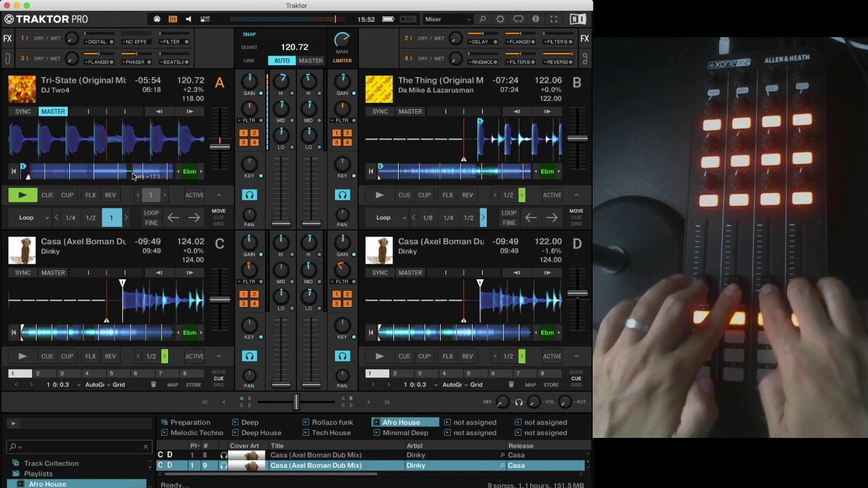Select the Minimal Deep favorite
Viewport: 868px width, 488px height.
[401, 433]
